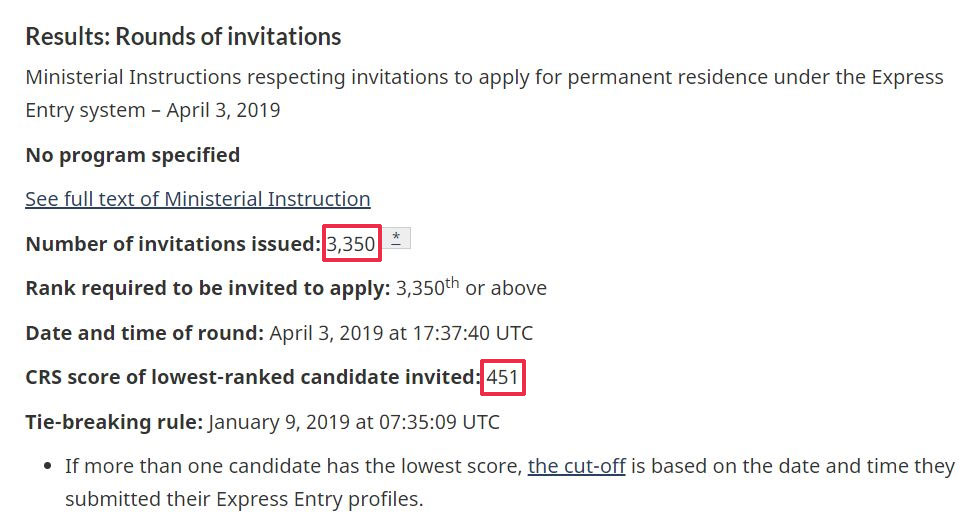
Task: Click the 'April 3, 2019 at 17:37:40 UTC' timestamp
Action: coord(401,333)
